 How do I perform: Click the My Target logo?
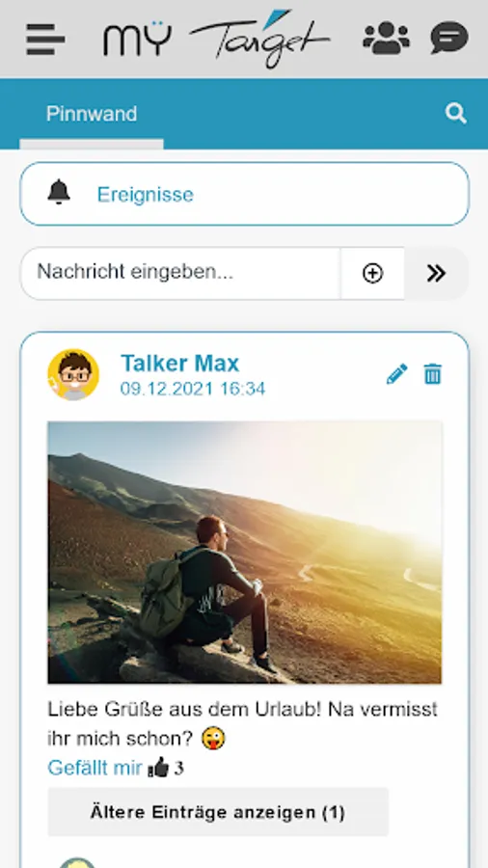pos(216,39)
